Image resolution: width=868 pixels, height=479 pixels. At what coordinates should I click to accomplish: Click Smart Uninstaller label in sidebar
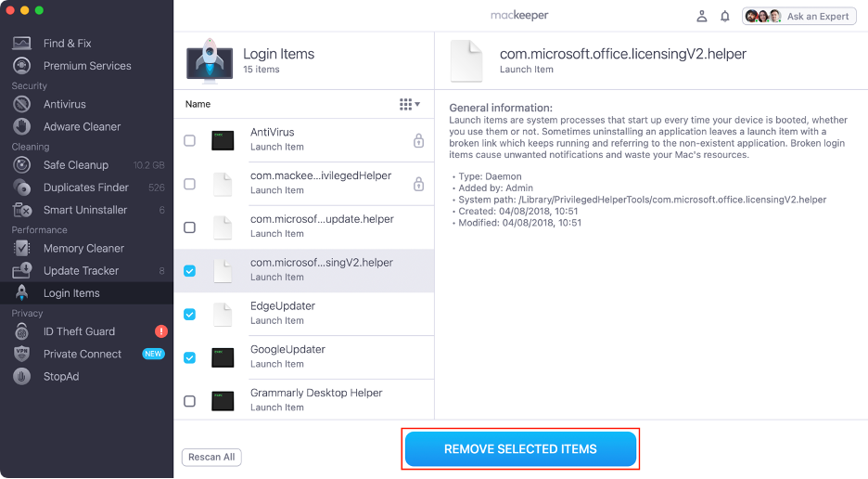[x=85, y=210]
